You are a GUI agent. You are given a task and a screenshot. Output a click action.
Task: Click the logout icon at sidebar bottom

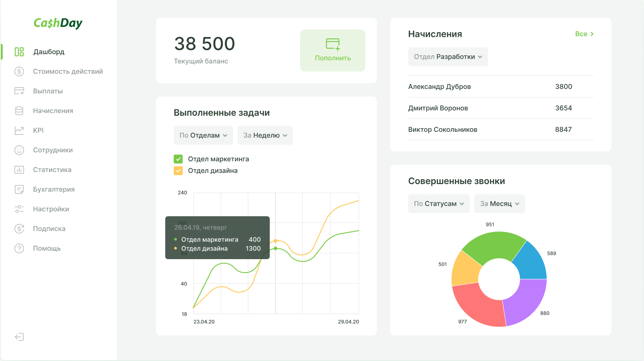19,337
